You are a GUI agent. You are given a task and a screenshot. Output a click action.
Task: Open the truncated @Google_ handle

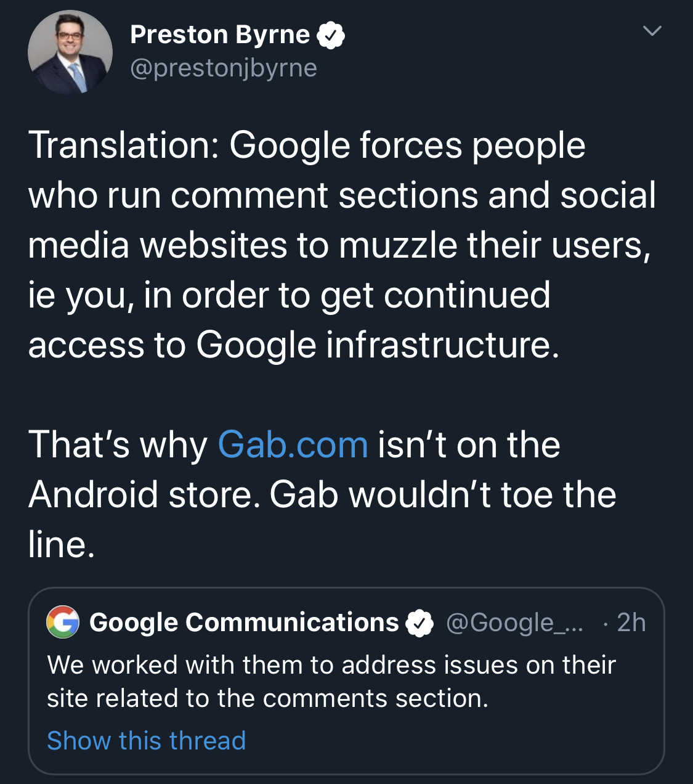pyautogui.click(x=514, y=623)
